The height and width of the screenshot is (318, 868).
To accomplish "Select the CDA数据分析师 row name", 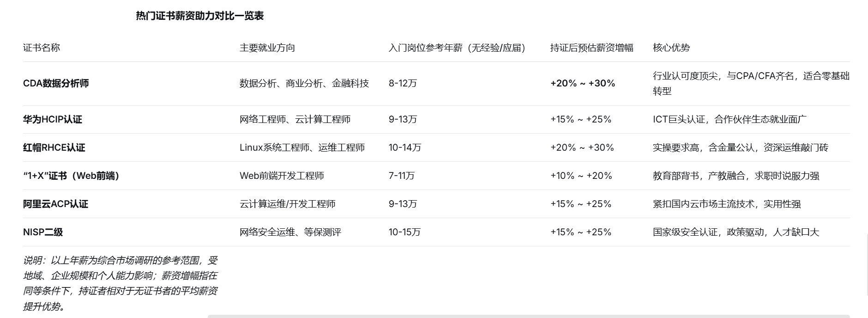I will coord(56,83).
